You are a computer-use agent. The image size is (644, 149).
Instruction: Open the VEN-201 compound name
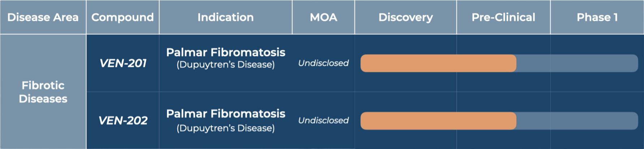click(x=123, y=63)
